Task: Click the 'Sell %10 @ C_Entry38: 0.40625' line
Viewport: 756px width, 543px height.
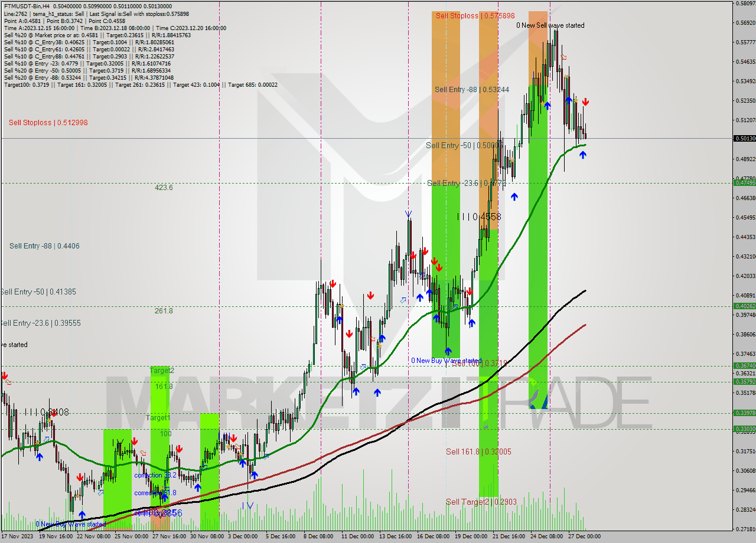Action: 89,42
